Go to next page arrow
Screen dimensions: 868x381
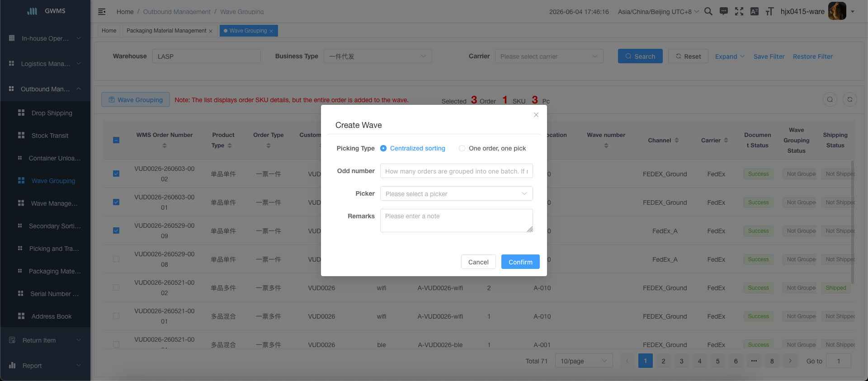790,361
